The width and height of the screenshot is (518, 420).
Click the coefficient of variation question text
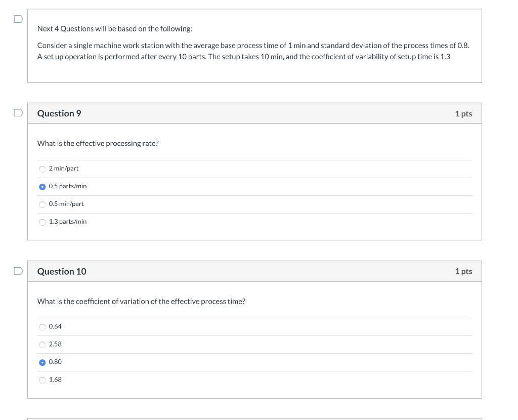point(141,302)
